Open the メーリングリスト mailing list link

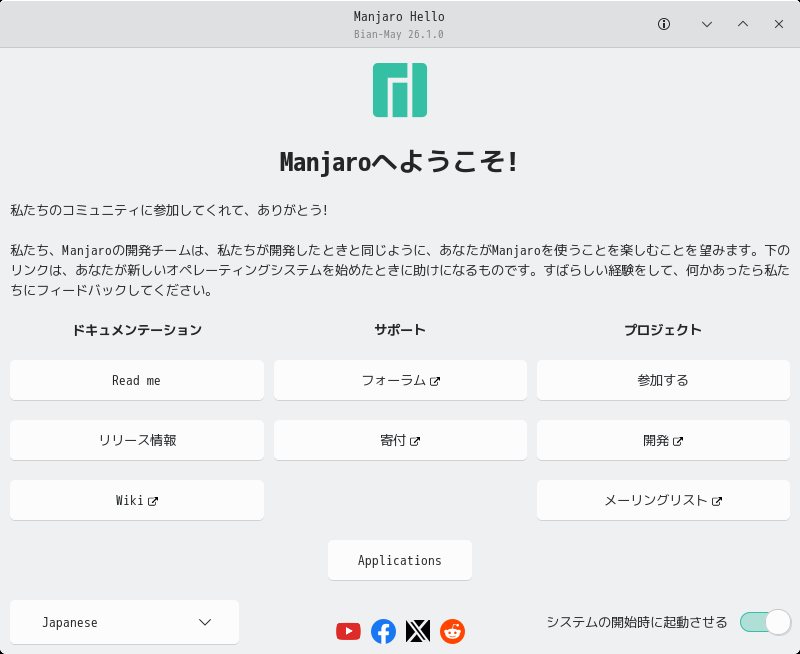(663, 500)
